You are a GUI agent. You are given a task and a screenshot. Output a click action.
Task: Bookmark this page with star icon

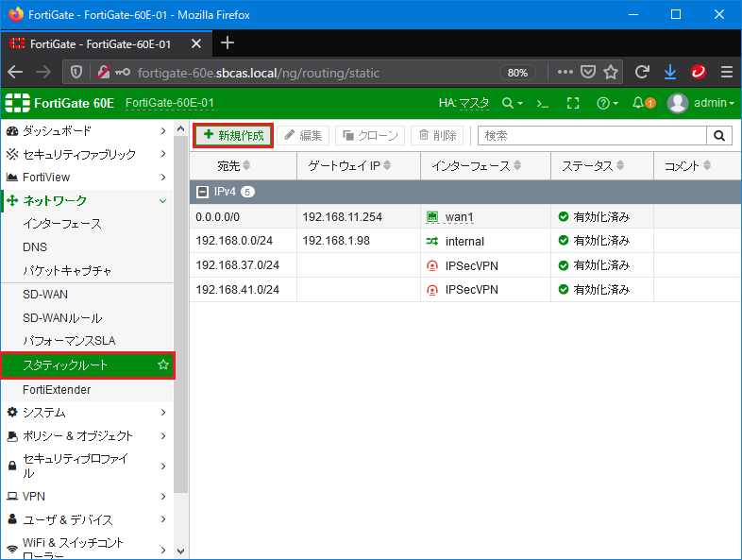tap(611, 73)
